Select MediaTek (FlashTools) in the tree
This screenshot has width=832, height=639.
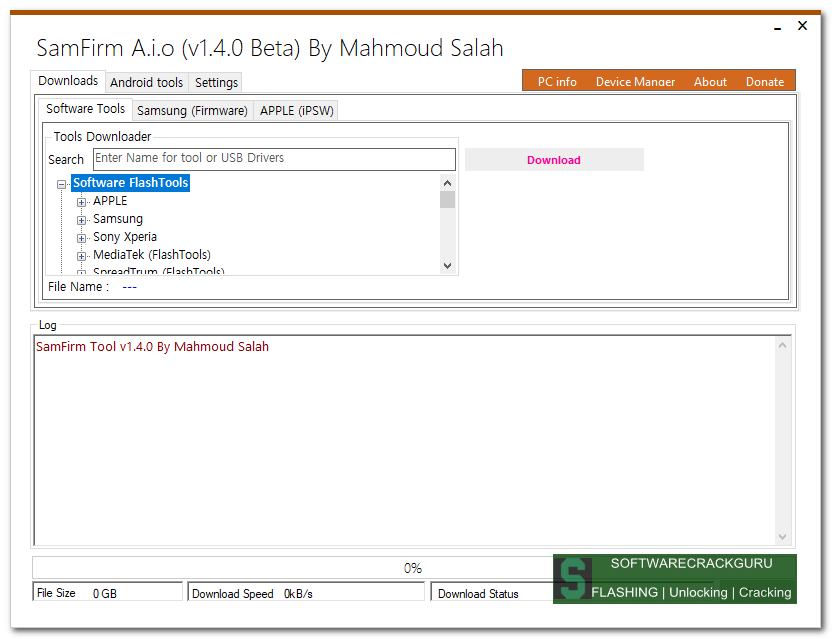pos(152,255)
